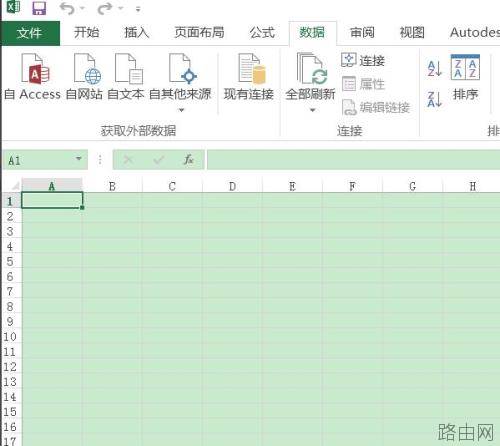Click 全部刷新 refresh icon
Screen dimensions: 500x446
coord(311,69)
